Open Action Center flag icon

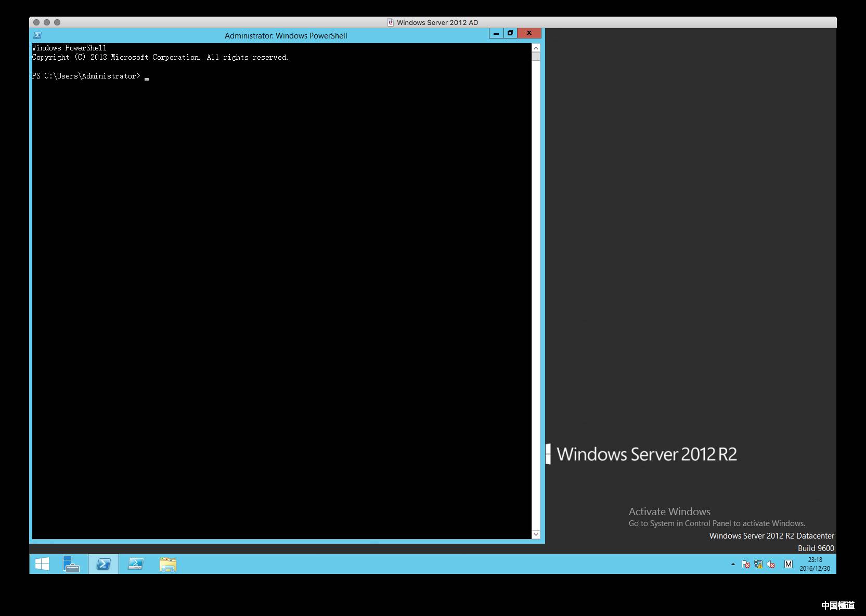tap(746, 564)
